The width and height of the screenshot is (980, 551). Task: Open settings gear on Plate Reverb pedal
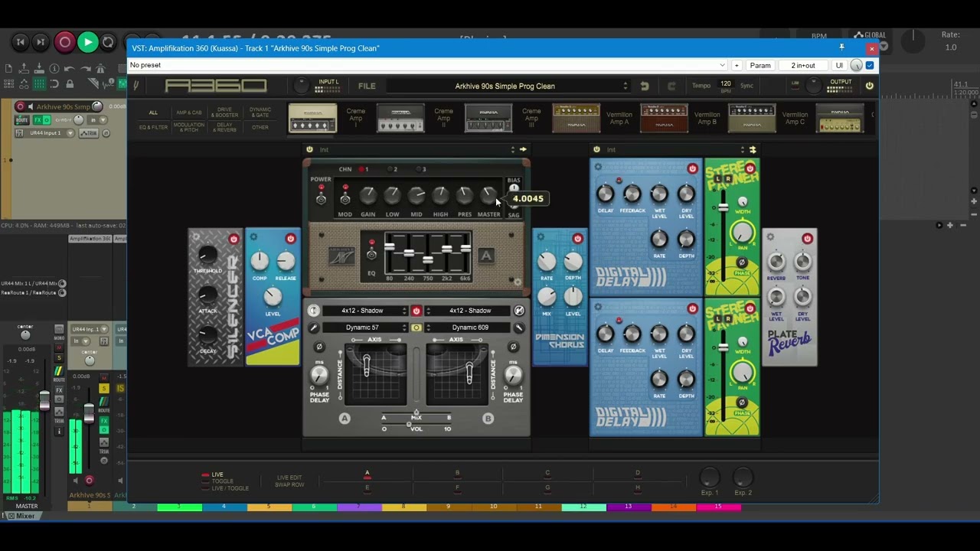point(770,237)
